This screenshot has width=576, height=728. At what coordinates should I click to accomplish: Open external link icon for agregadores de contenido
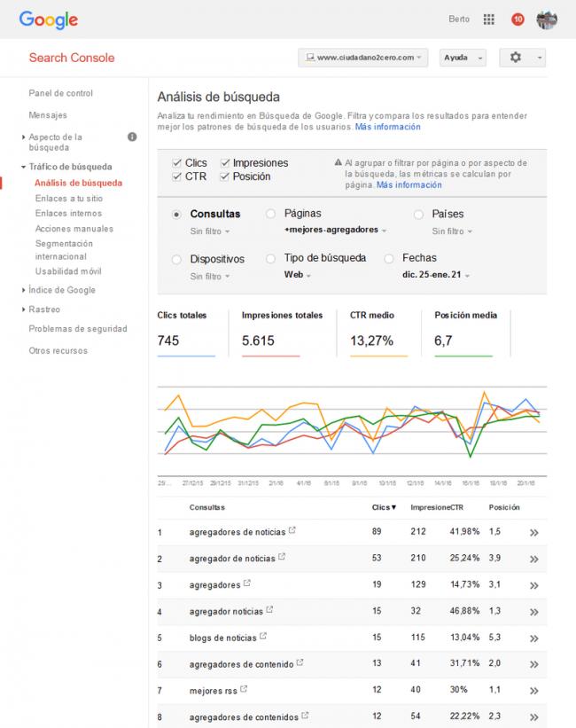tap(300, 662)
